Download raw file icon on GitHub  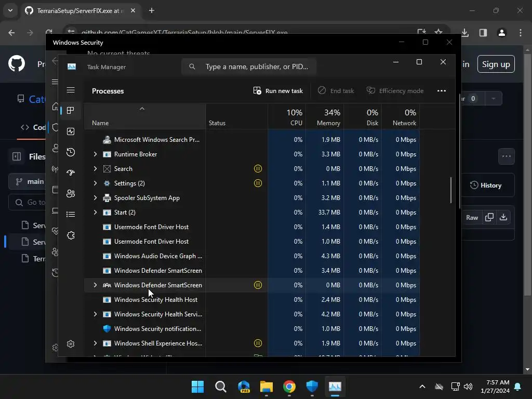coord(503,217)
